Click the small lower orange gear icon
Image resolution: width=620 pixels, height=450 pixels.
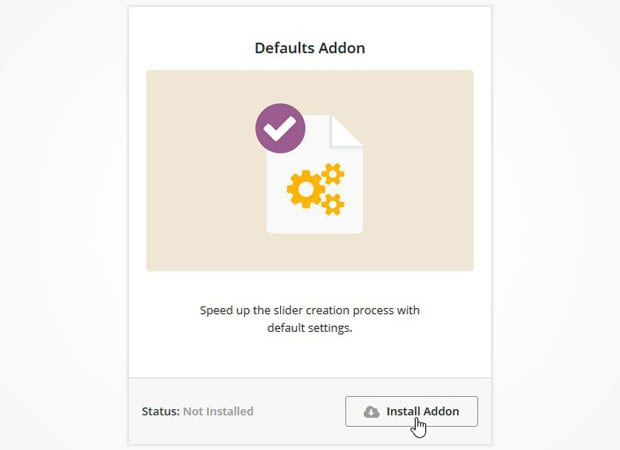pyautogui.click(x=333, y=204)
